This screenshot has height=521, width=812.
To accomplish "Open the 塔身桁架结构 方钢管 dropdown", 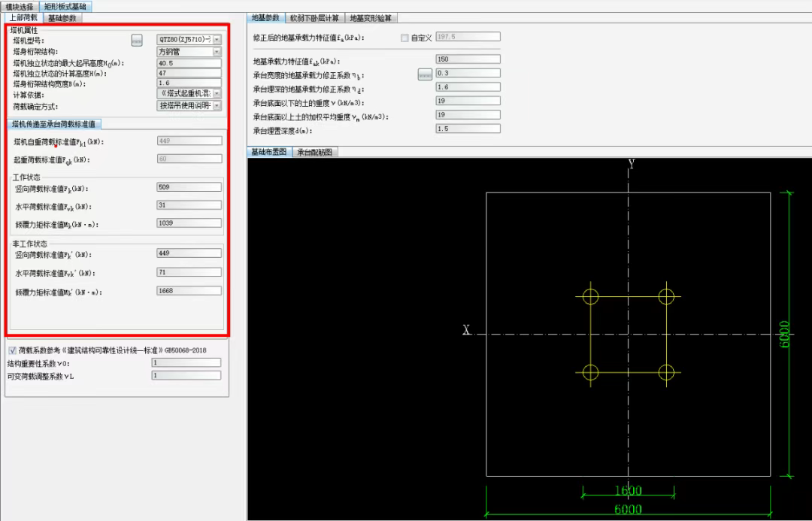I will [189, 52].
